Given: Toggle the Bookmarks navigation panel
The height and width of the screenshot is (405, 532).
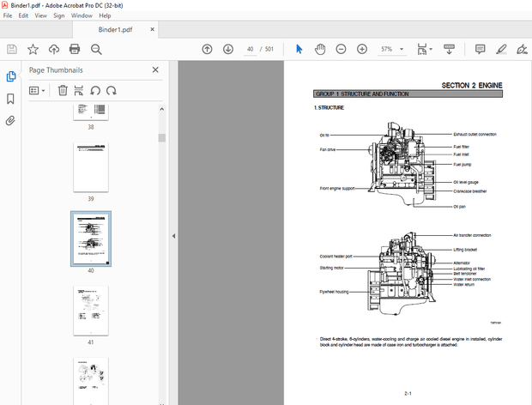Looking at the screenshot, I should coord(10,99).
